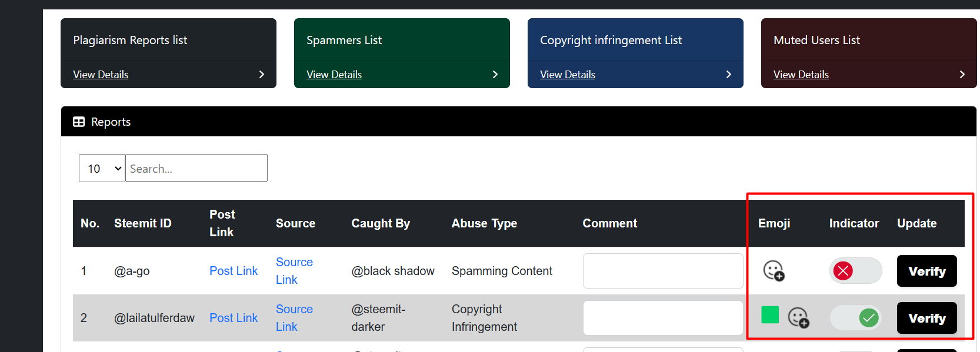
Task: Click arrow on Muted Users List card
Action: [x=962, y=75]
